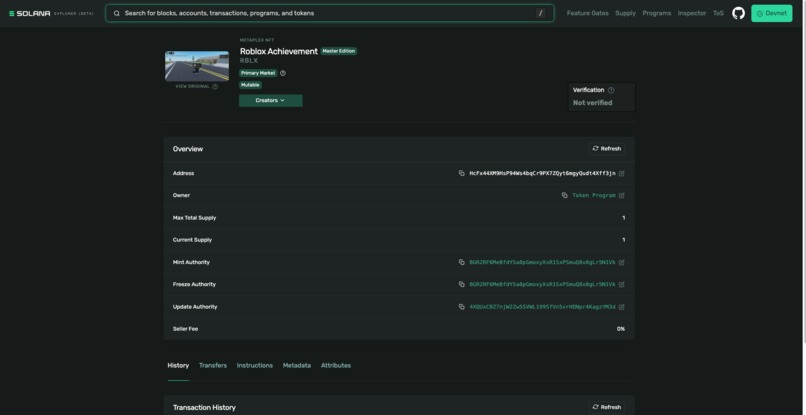The width and height of the screenshot is (806, 415).
Task: Open the Freeze Authority address link
Action: point(542,284)
